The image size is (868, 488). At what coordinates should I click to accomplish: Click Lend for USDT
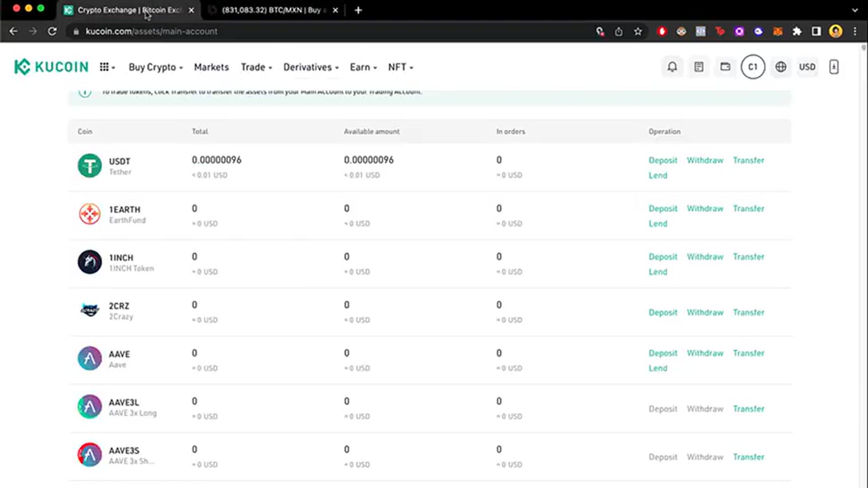click(x=658, y=175)
